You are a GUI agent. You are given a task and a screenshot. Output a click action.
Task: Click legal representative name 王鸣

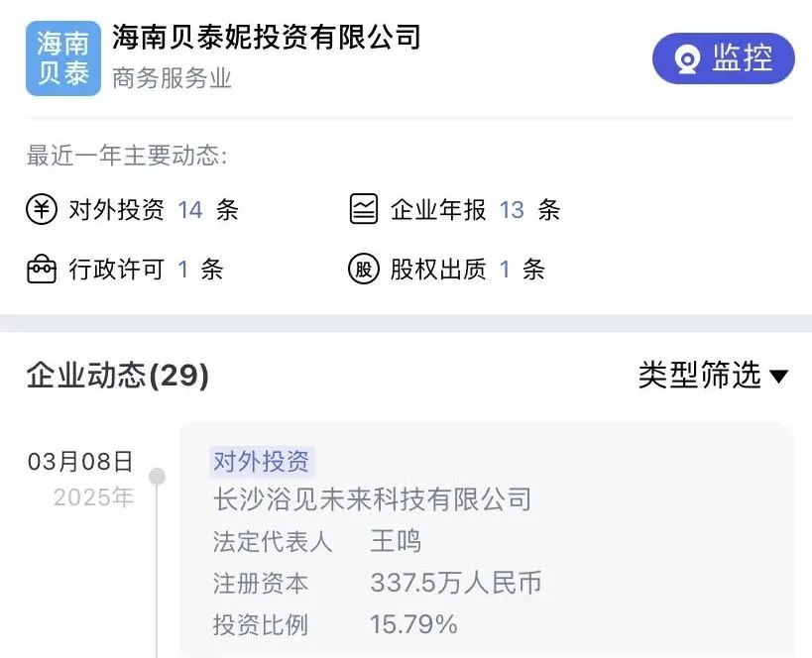[x=396, y=541]
